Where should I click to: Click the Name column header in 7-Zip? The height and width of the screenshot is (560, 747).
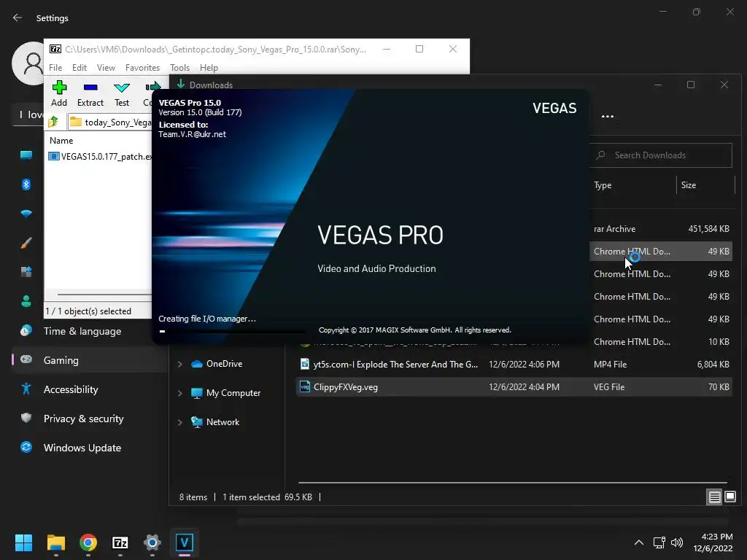click(61, 141)
